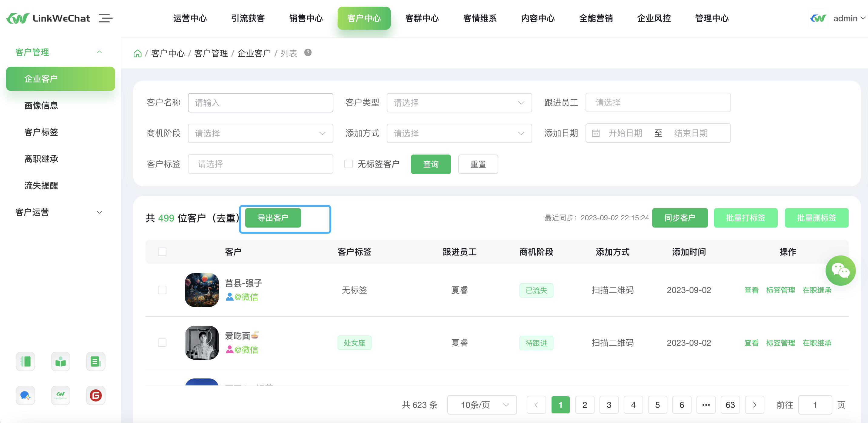Open the floating WeChat chat bubble icon
Screen dimensions: 868x423
(840, 271)
